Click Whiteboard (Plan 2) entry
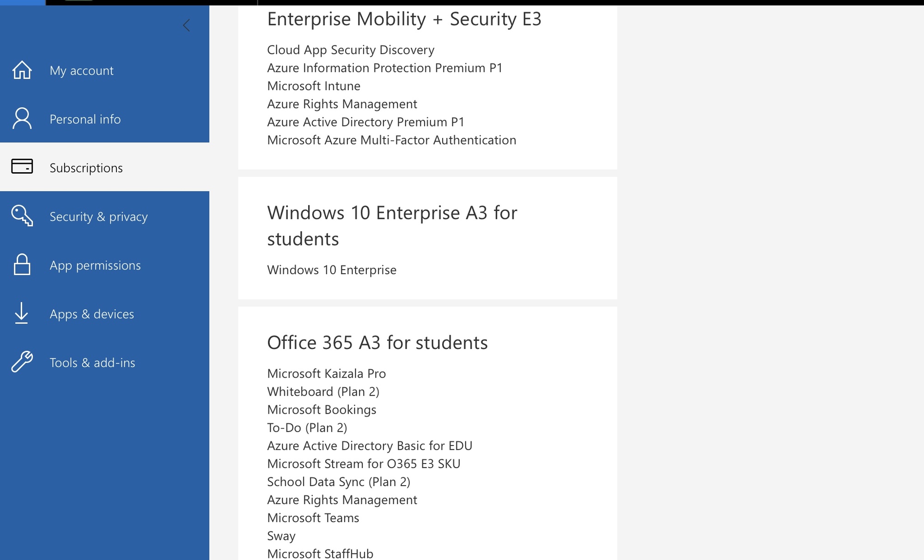Screen dimensions: 924x560 [x=323, y=392]
